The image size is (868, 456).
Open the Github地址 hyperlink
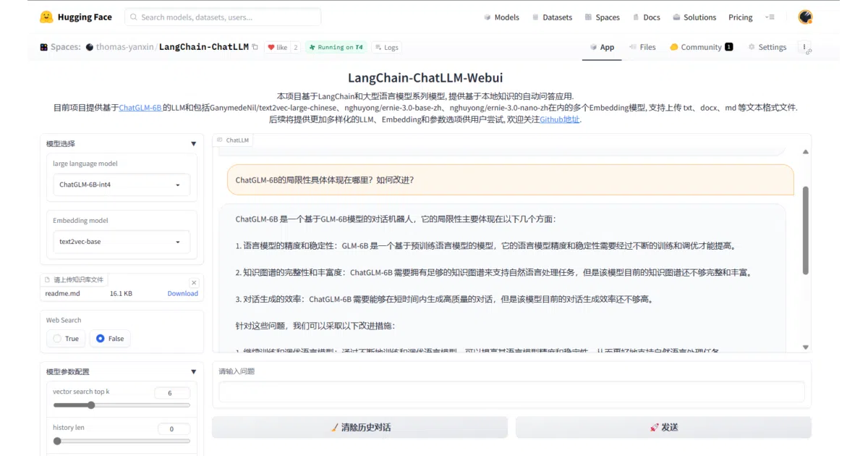tap(560, 119)
